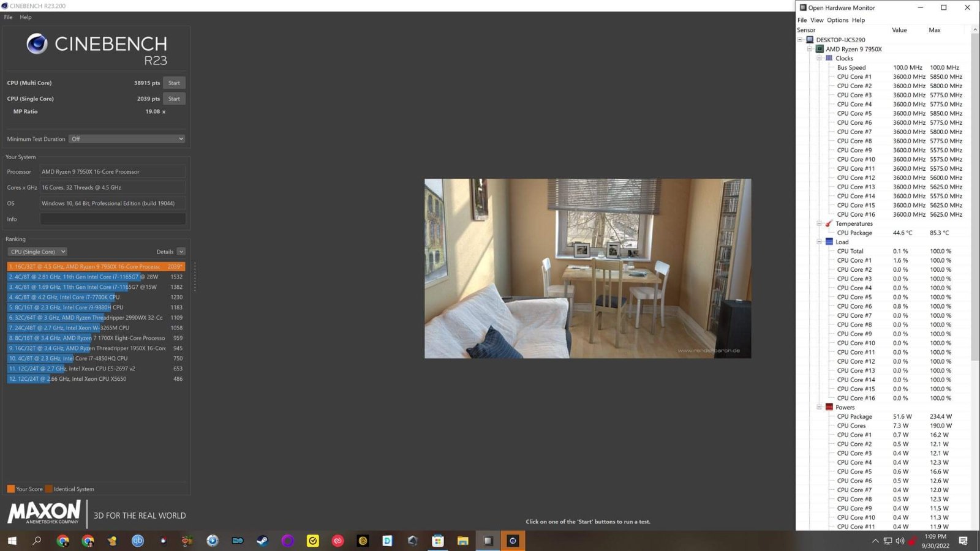Collapse the Clocks sensor group
The height and width of the screenshot is (551, 980).
point(820,58)
